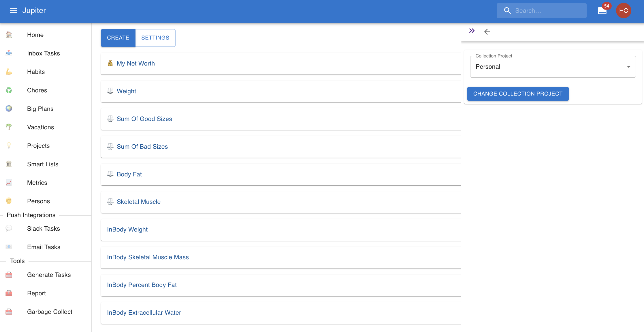644x332 pixels.
Task: Click the Habits flexed arm icon
Action: coord(9,72)
